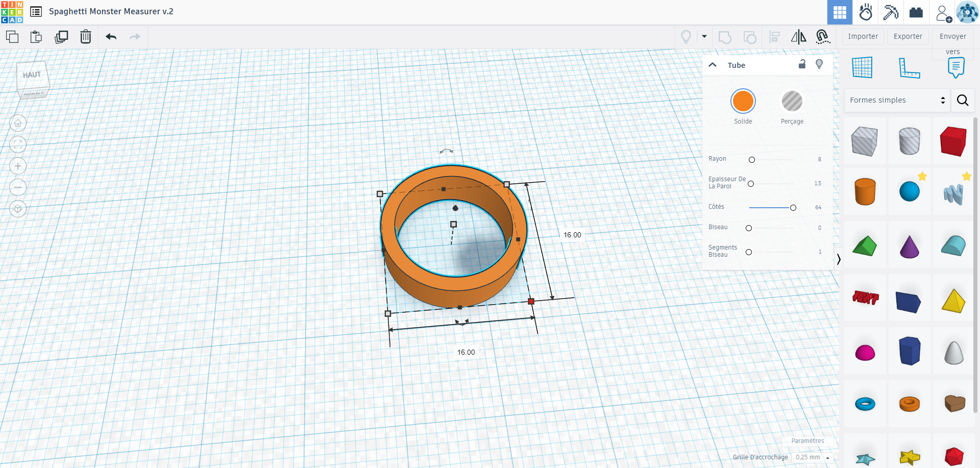Click the Rayon value 8
Viewport: 980px width, 468px height.
click(x=819, y=159)
